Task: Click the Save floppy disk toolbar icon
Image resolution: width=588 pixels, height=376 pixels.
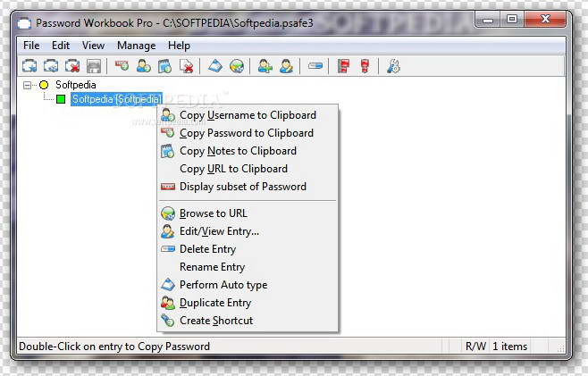Action: 94,66
